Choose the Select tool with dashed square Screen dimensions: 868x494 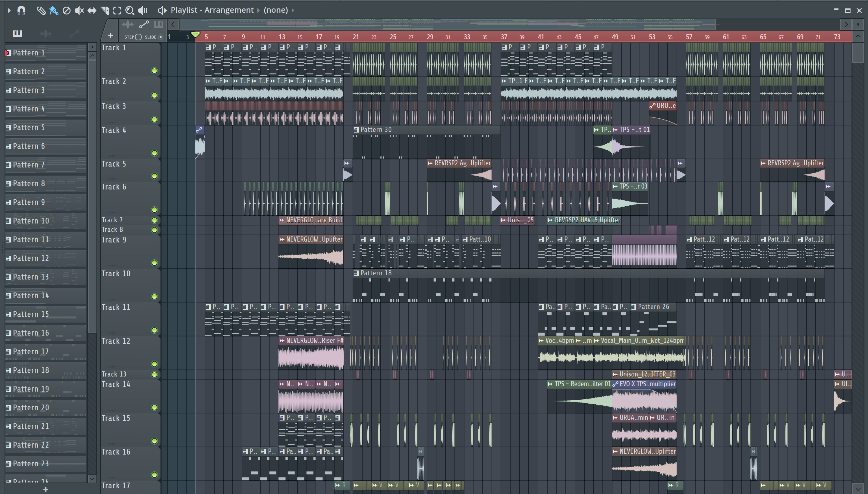pyautogui.click(x=117, y=11)
